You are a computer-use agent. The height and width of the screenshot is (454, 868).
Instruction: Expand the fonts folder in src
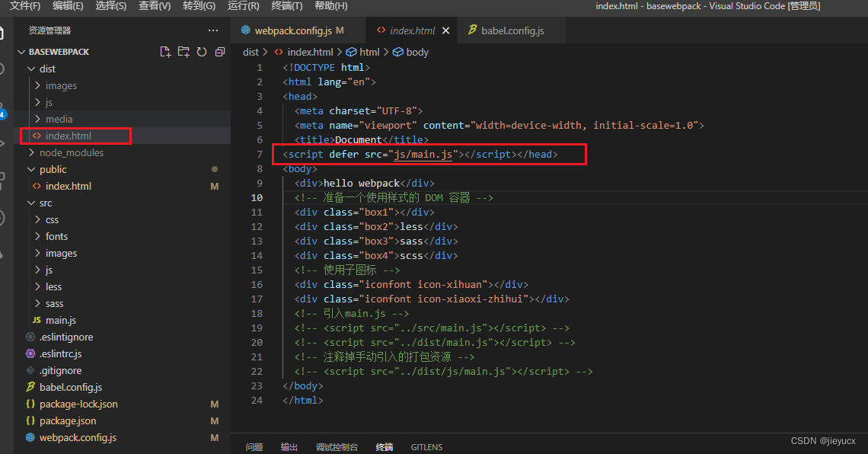point(122,236)
